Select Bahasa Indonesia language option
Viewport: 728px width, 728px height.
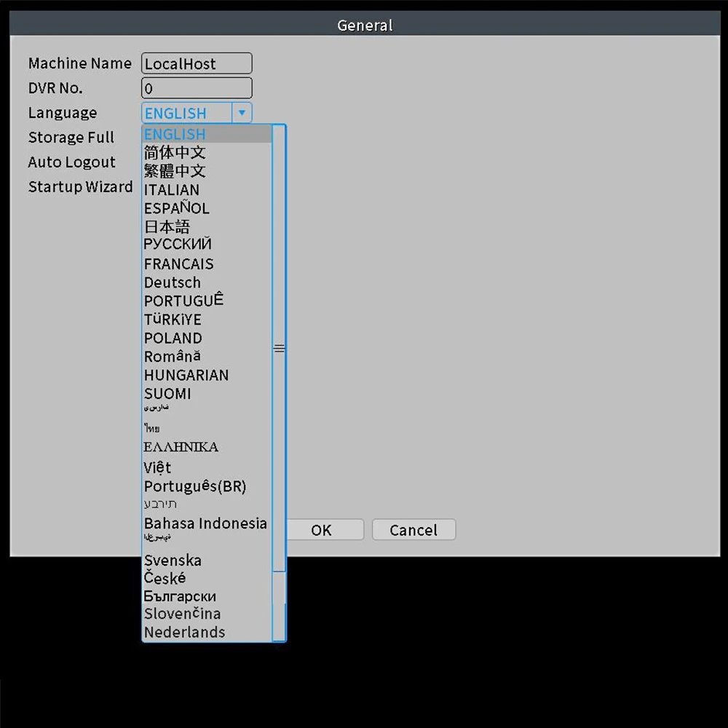pyautogui.click(x=207, y=523)
